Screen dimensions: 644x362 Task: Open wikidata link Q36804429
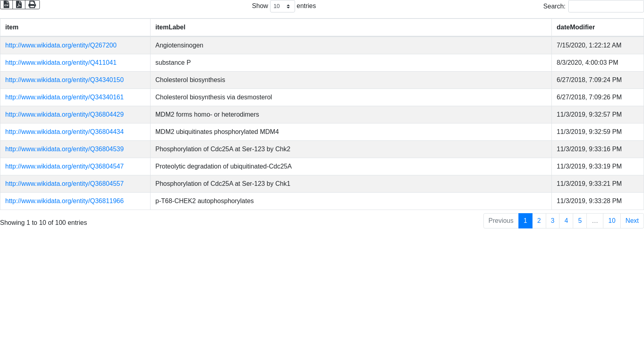(x=64, y=115)
